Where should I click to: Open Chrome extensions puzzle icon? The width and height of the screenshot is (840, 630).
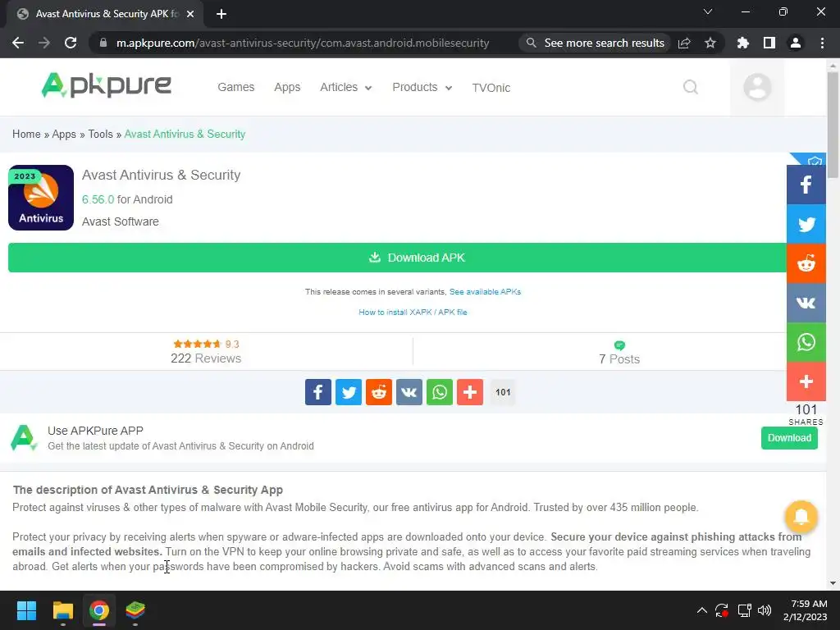coord(742,43)
